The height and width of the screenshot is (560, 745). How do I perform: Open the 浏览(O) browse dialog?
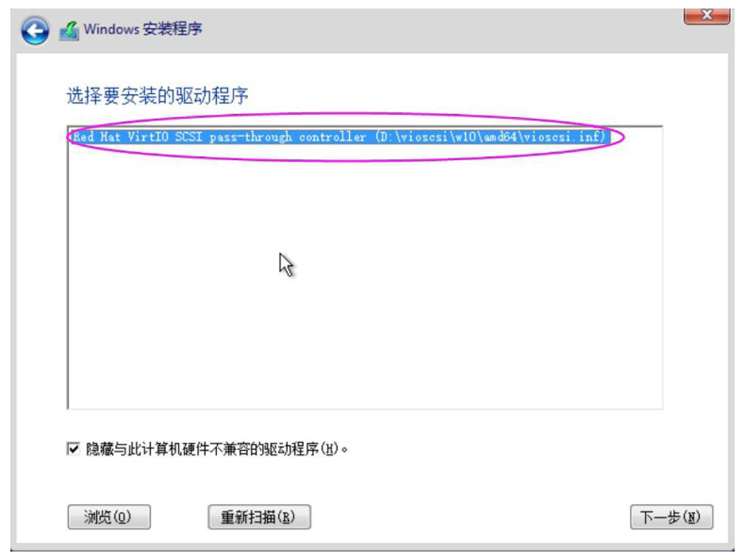click(x=109, y=517)
